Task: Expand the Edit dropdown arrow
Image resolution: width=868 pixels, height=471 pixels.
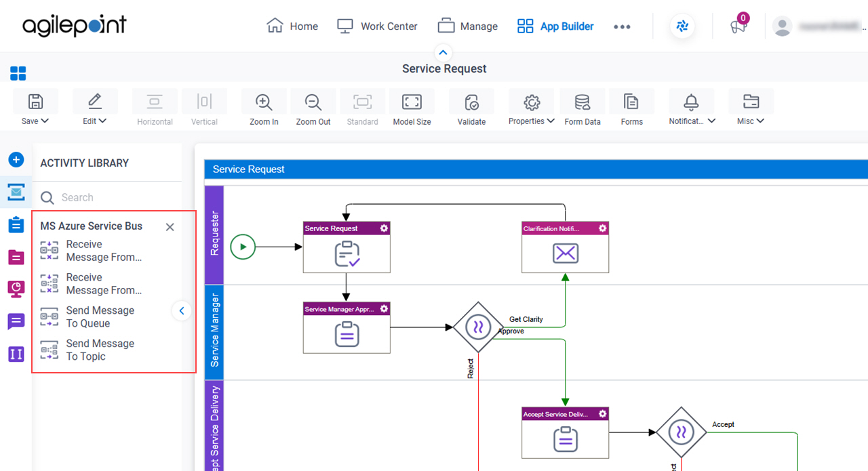Action: coord(102,121)
